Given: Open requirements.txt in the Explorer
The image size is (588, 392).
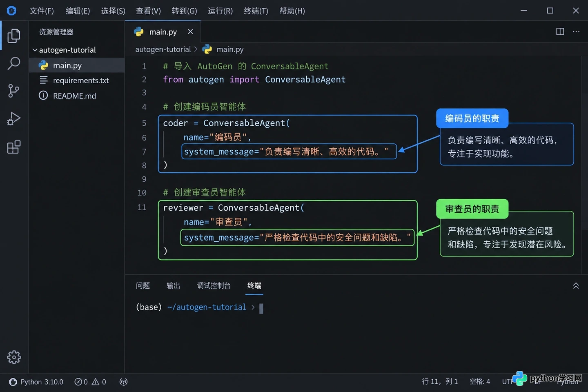Looking at the screenshot, I should (77, 80).
